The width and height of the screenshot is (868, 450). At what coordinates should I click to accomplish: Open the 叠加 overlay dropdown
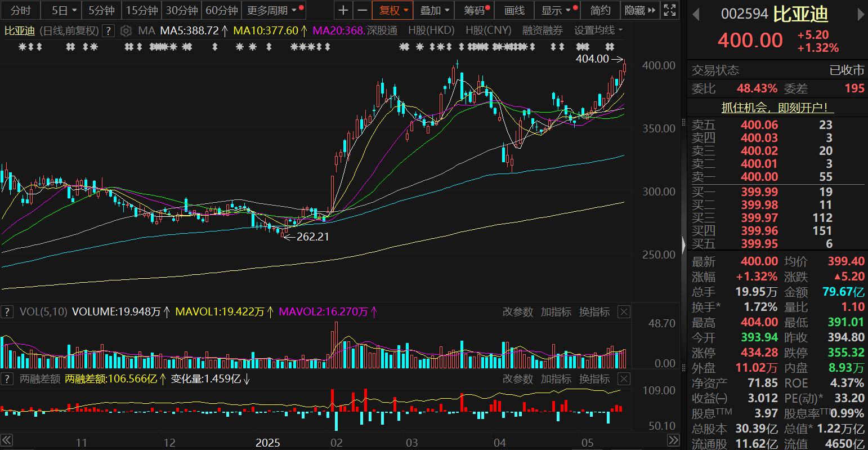point(435,10)
